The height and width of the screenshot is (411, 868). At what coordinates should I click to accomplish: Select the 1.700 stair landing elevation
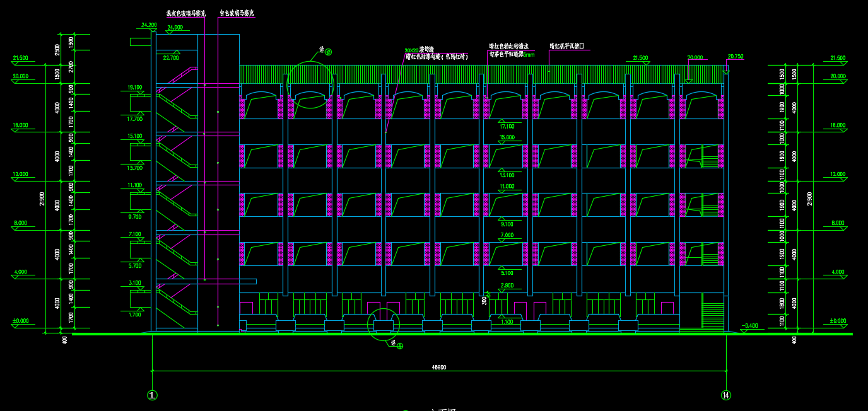coord(135,315)
